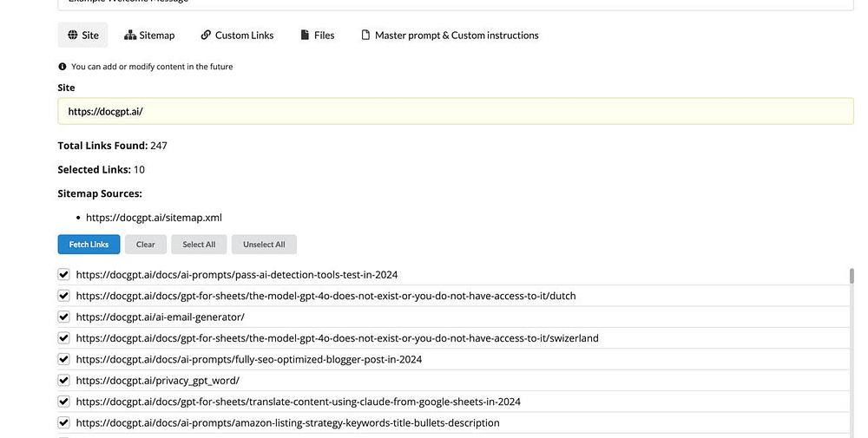Click the Sitemap hierarchy icon
The height and width of the screenshot is (438, 868).
click(130, 36)
